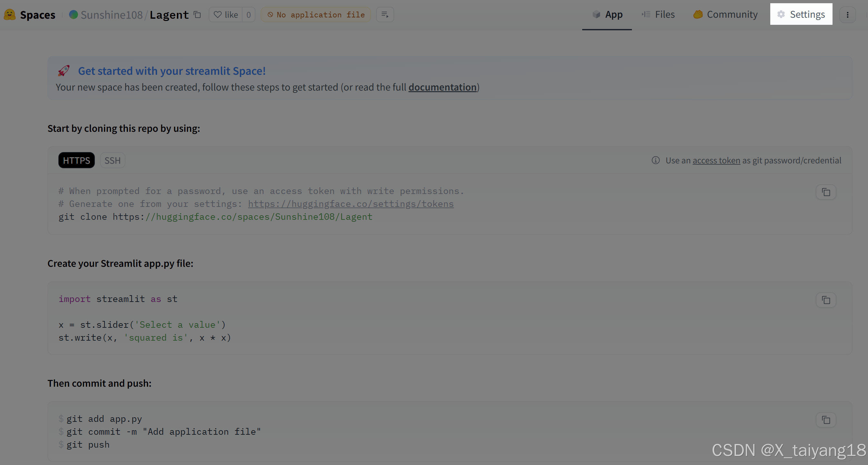This screenshot has width=868, height=465.
Task: Open the logs icon button
Action: (x=384, y=15)
